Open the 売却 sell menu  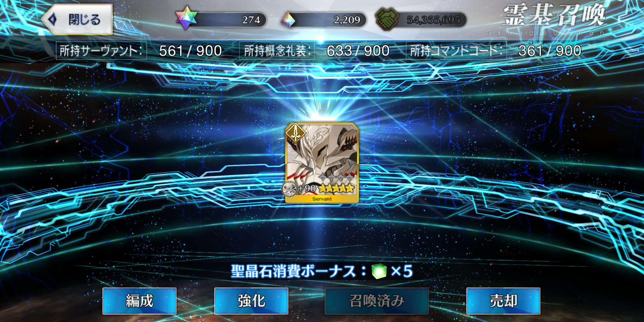[503, 301]
